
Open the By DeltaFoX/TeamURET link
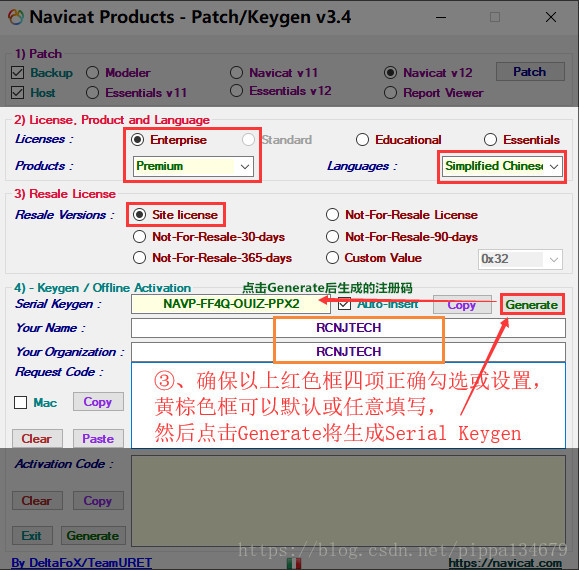(82, 563)
